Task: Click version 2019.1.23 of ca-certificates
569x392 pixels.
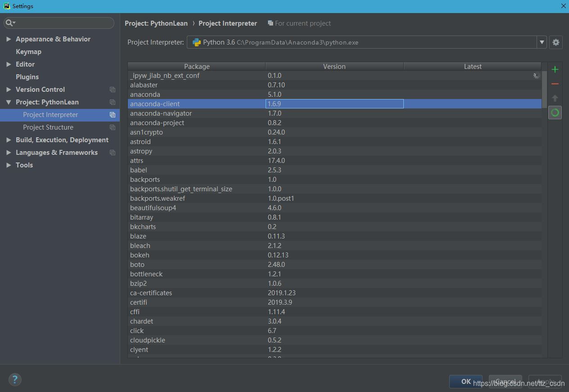Action: click(x=282, y=293)
